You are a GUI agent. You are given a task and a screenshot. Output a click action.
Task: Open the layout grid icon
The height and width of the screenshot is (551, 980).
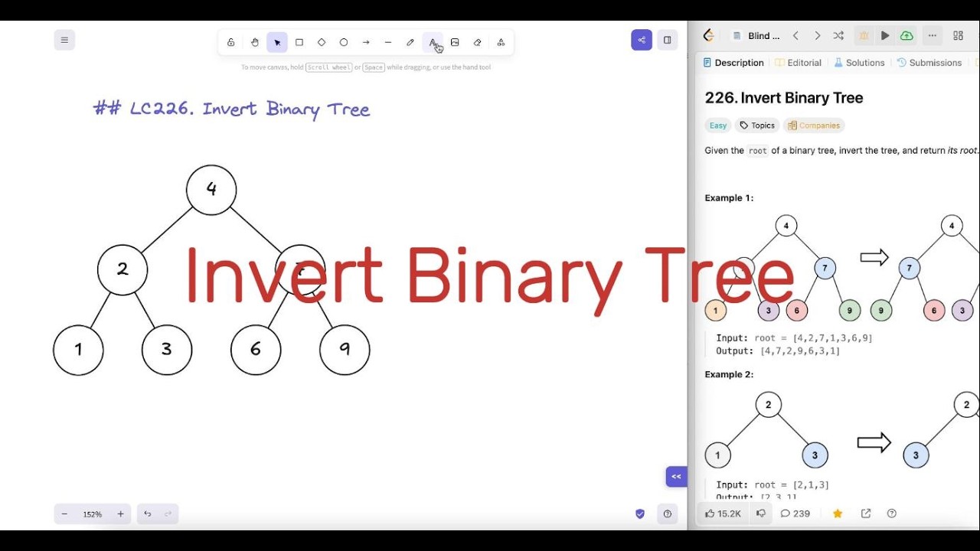958,36
